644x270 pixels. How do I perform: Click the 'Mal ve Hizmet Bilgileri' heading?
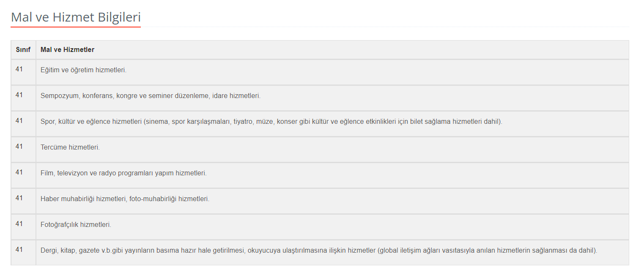[76, 17]
